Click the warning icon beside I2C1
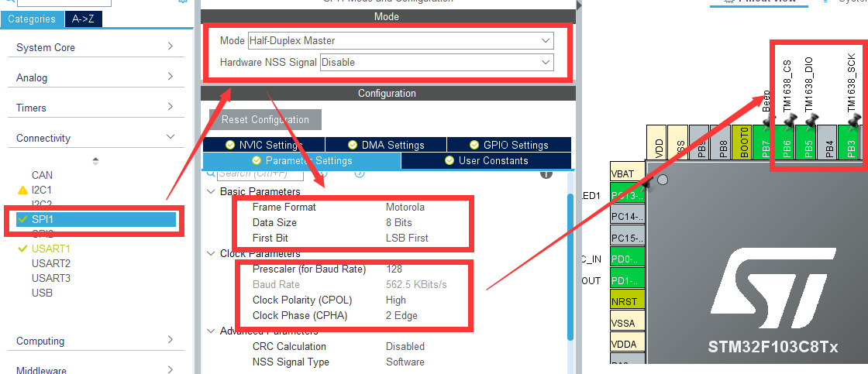This screenshot has height=374, width=868. tap(22, 190)
